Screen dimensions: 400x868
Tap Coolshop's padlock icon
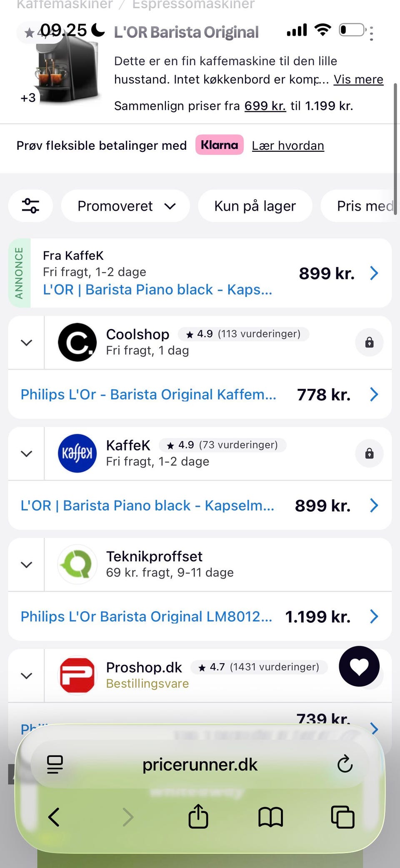[x=369, y=342]
